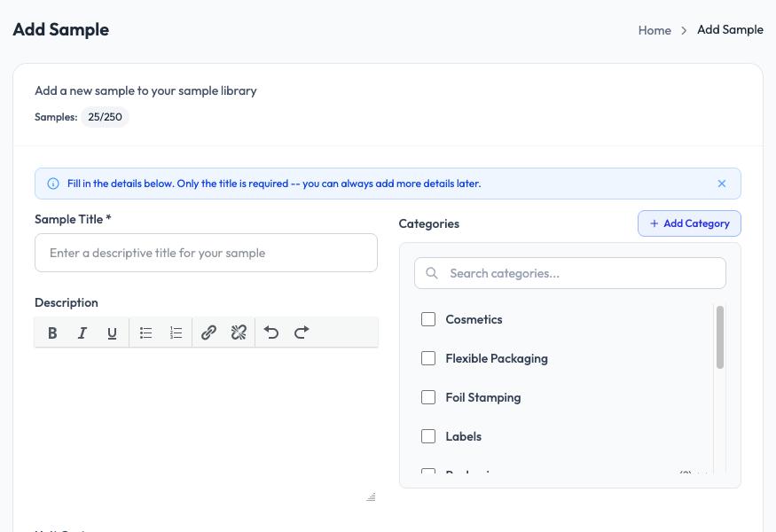This screenshot has width=776, height=532.
Task: Undo the last description edit
Action: (x=271, y=332)
